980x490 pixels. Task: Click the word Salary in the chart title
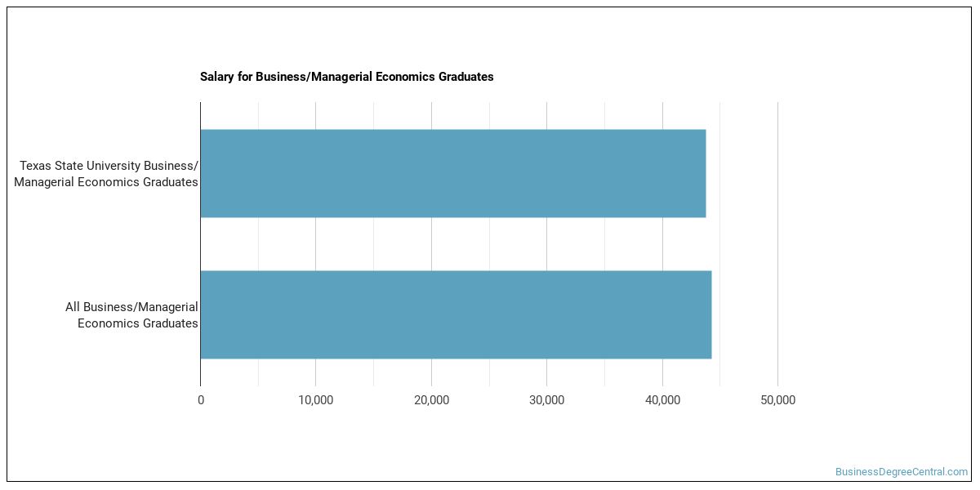coord(217,77)
